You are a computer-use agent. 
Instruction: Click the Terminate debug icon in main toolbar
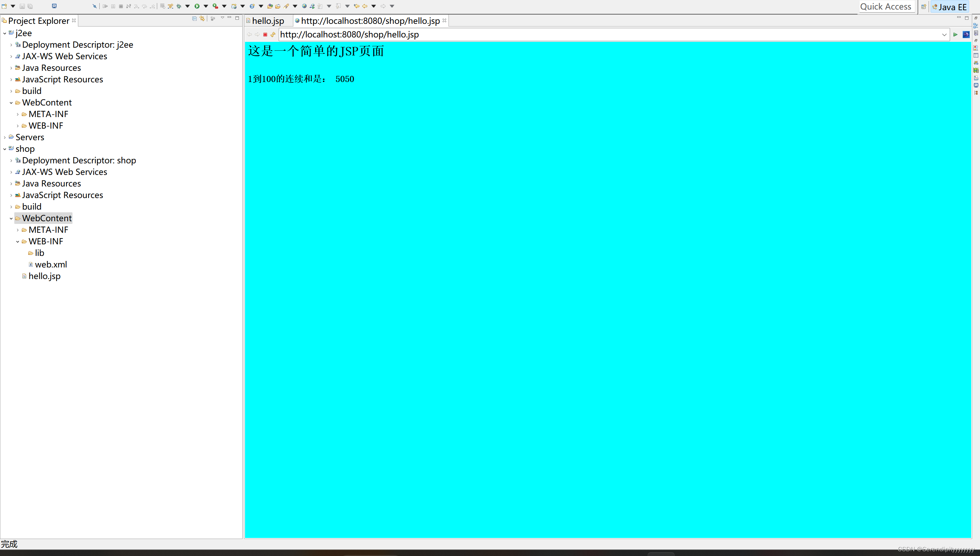(x=121, y=6)
